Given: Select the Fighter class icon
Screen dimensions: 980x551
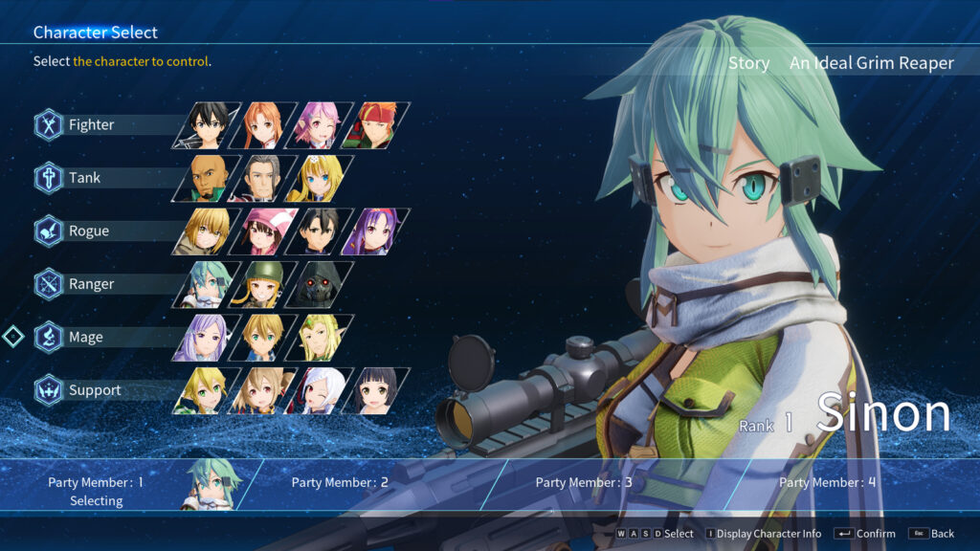Looking at the screenshot, I should (x=48, y=125).
